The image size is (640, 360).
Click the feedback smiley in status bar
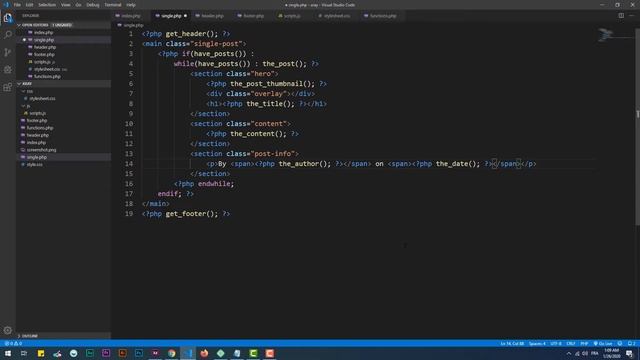pyautogui.click(x=620, y=344)
